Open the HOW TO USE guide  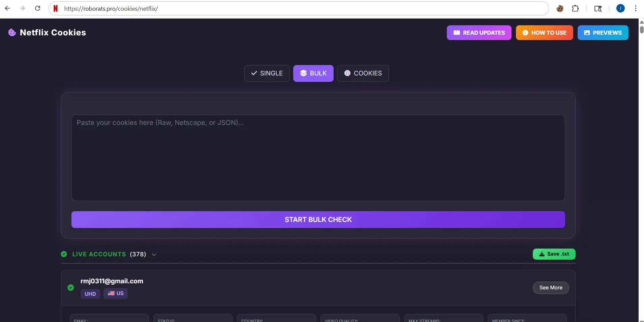(544, 33)
